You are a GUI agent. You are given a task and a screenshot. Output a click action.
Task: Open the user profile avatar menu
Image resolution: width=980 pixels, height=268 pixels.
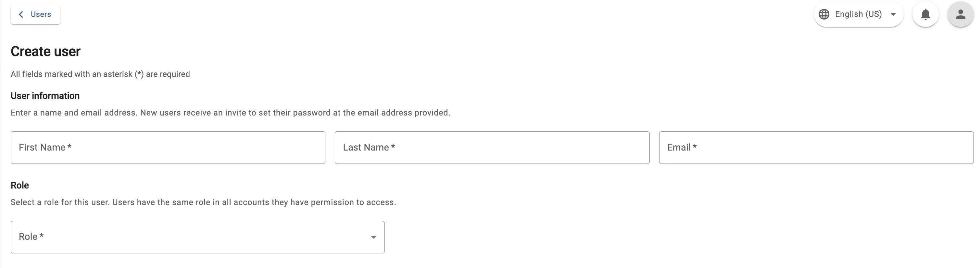click(960, 15)
